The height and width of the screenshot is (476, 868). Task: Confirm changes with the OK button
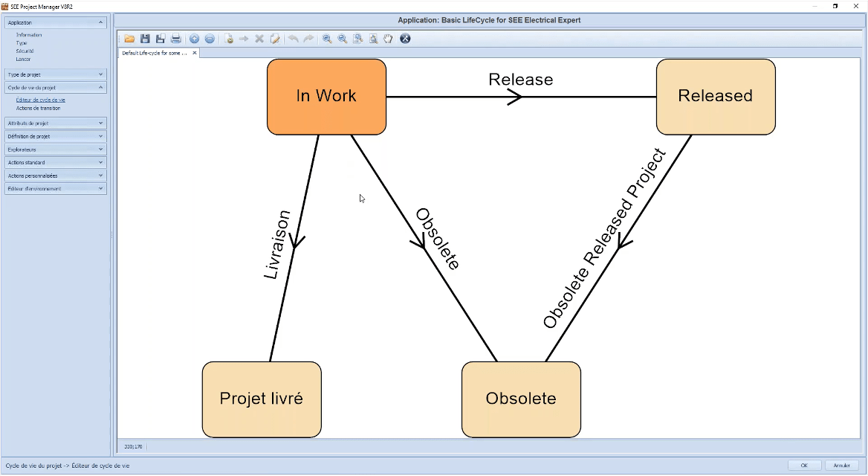(804, 463)
